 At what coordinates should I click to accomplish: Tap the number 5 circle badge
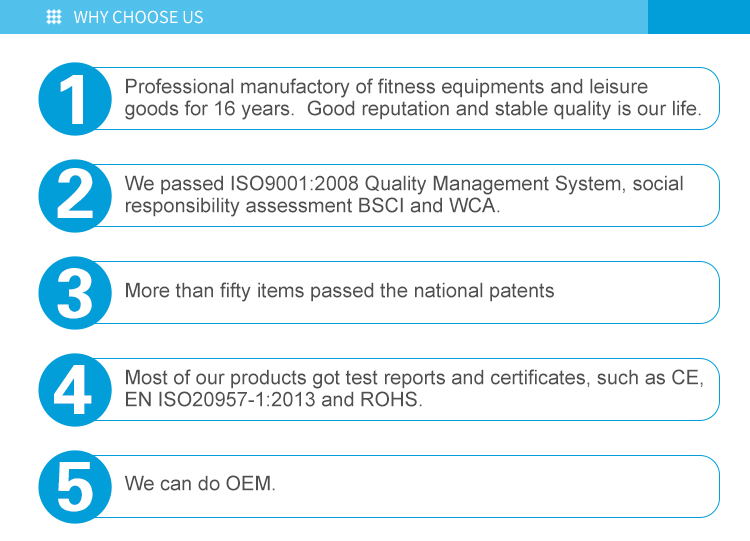click(x=73, y=486)
